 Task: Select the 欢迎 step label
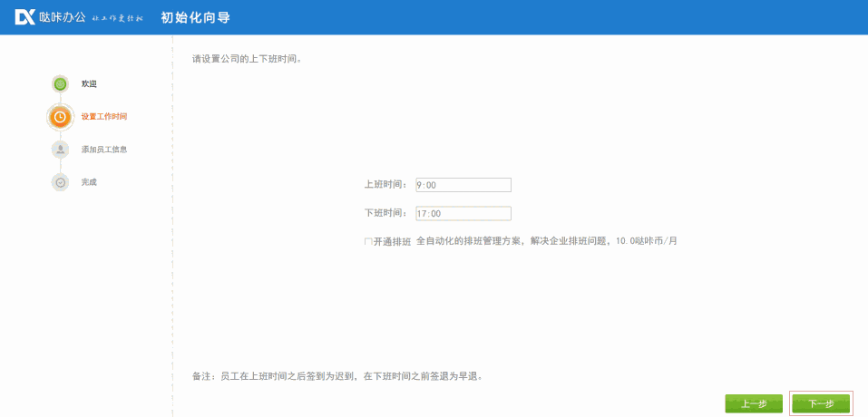[x=89, y=84]
